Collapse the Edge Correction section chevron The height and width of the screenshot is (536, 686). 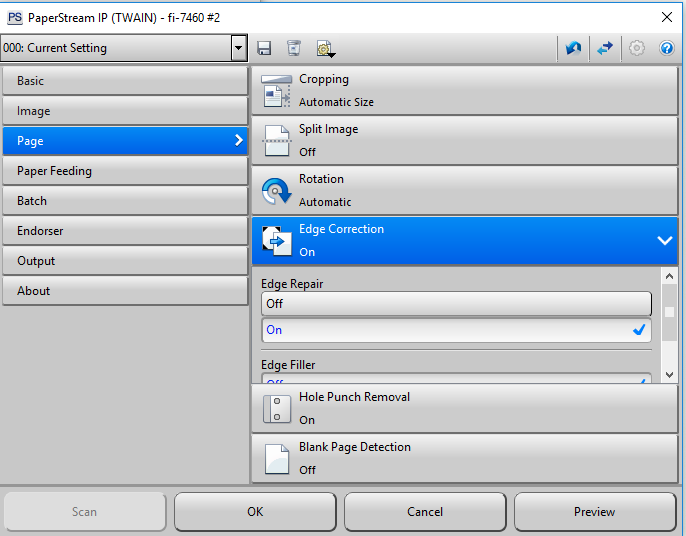click(664, 241)
